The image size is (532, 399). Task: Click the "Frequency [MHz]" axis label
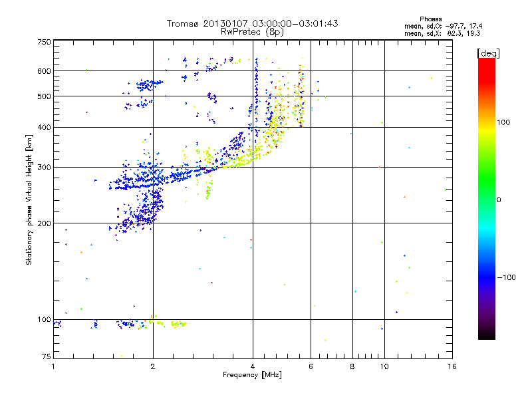pyautogui.click(x=252, y=375)
